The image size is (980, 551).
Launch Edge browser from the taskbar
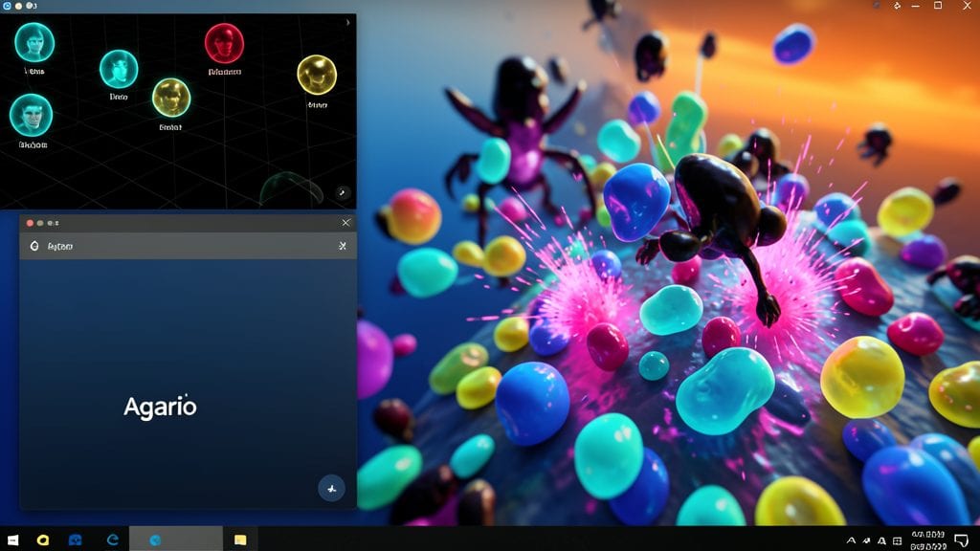click(113, 540)
